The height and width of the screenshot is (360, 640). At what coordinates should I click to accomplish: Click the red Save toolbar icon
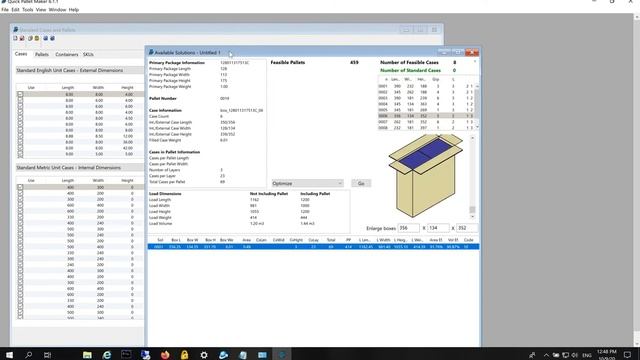pos(22,38)
